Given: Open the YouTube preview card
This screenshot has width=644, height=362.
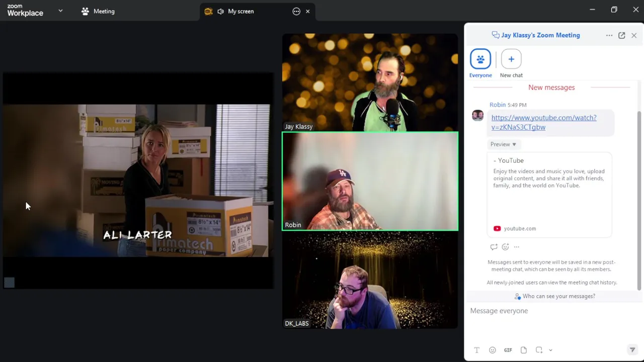Looking at the screenshot, I should [x=549, y=194].
